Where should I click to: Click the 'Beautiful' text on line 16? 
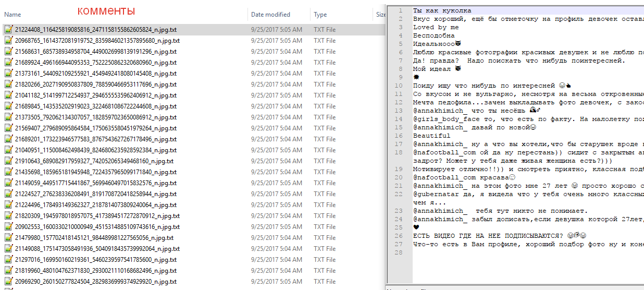pos(431,136)
